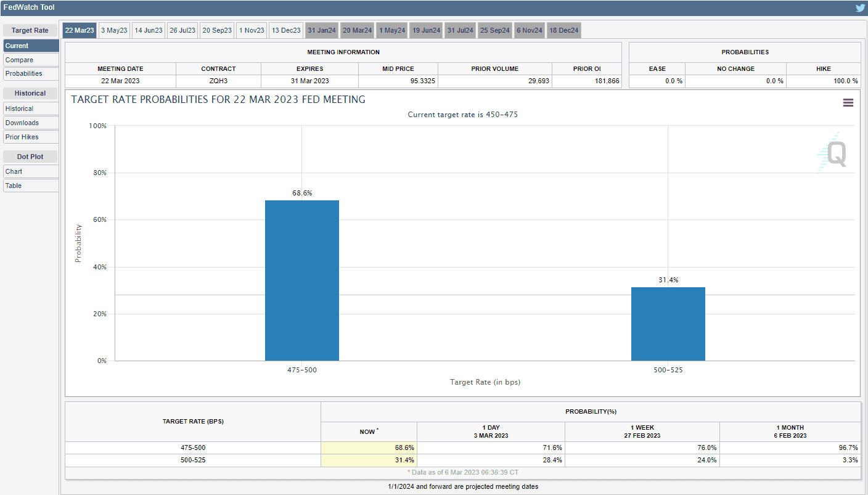The height and width of the screenshot is (495, 868).
Task: Open the chart hamburger menu
Action: coord(848,103)
